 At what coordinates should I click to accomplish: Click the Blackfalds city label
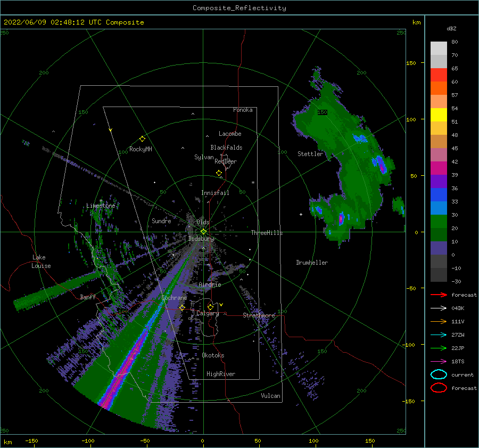[226, 148]
